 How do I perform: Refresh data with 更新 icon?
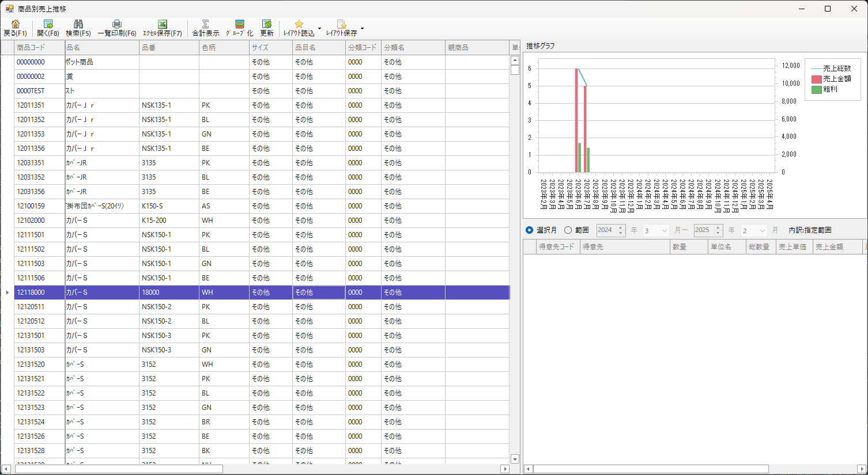pos(266,24)
